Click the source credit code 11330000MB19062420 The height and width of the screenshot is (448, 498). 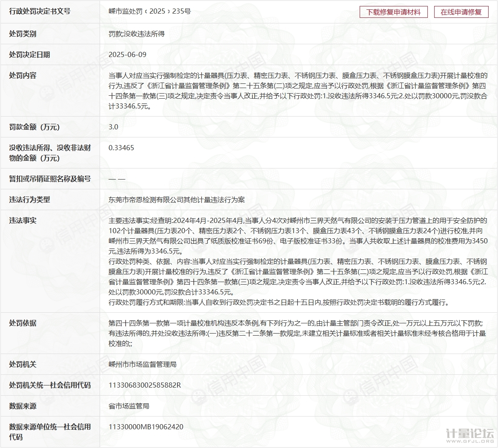[x=146, y=427]
